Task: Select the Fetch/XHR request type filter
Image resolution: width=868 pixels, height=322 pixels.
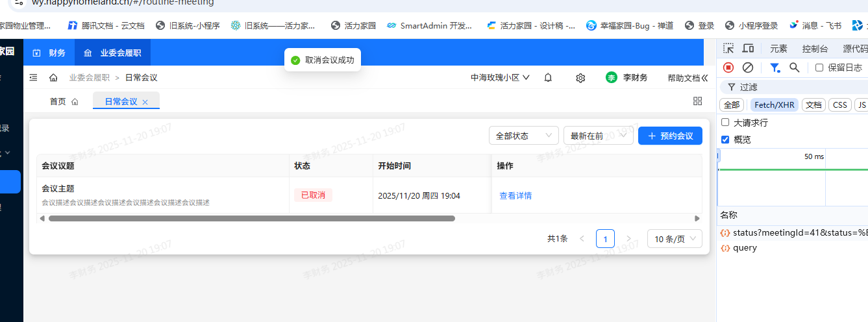Action: (x=775, y=105)
